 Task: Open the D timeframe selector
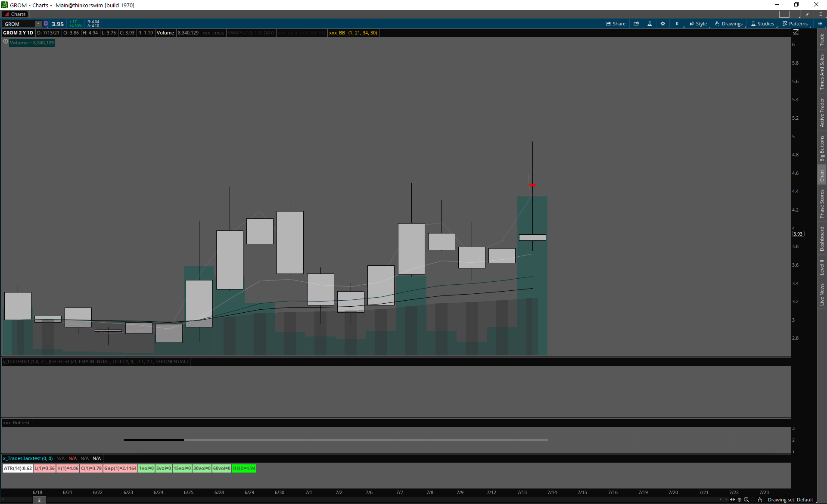coord(677,24)
